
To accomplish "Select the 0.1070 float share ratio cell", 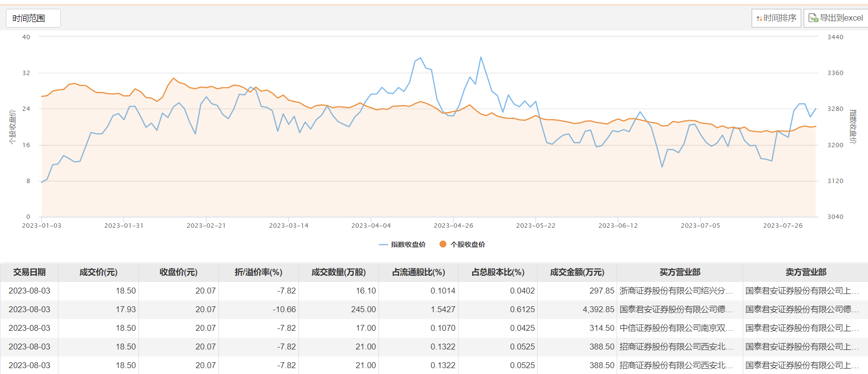I will point(419,328).
